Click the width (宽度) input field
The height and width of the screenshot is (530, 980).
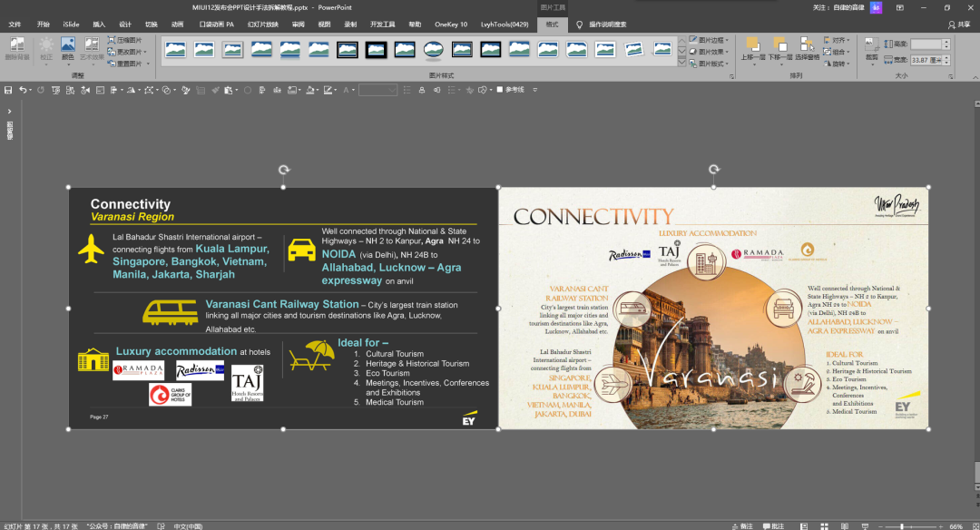coord(926,60)
